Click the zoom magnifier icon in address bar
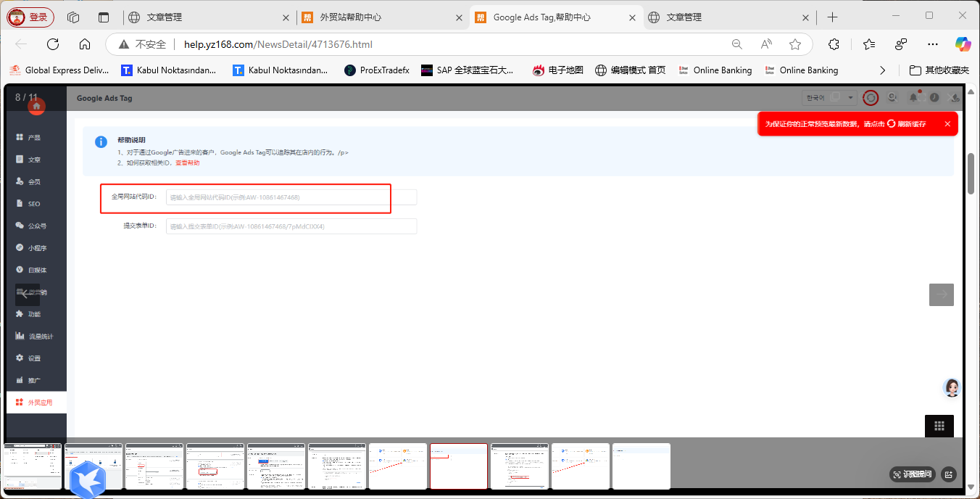The image size is (980, 499). point(737,44)
